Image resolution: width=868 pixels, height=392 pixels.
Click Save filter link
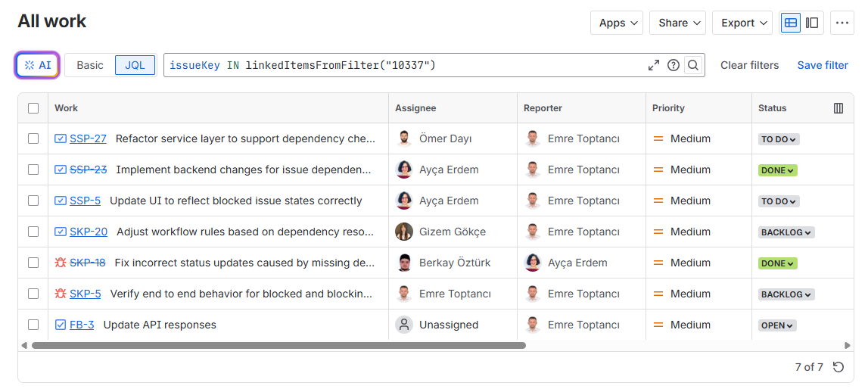tap(822, 65)
